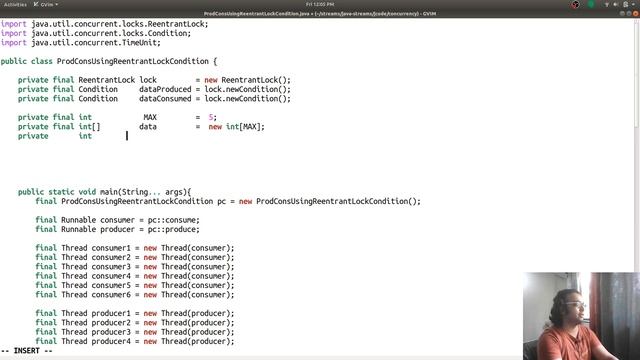Image resolution: width=640 pixels, height=360 pixels.
Task: Click the 'consumer4' thread variable
Action: (x=111, y=276)
